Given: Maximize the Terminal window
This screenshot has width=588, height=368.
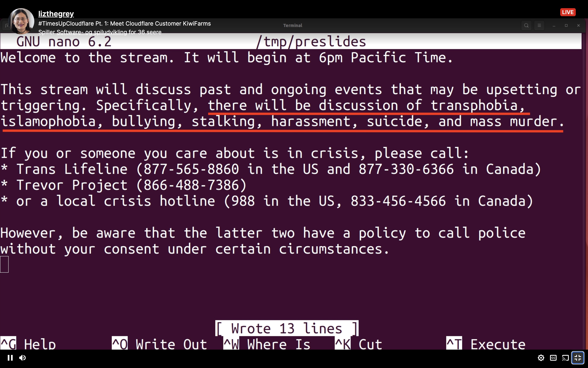Looking at the screenshot, I should point(566,26).
